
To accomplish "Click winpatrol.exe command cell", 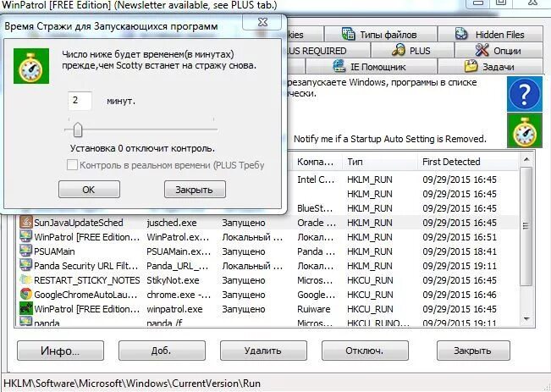I will point(174,309).
